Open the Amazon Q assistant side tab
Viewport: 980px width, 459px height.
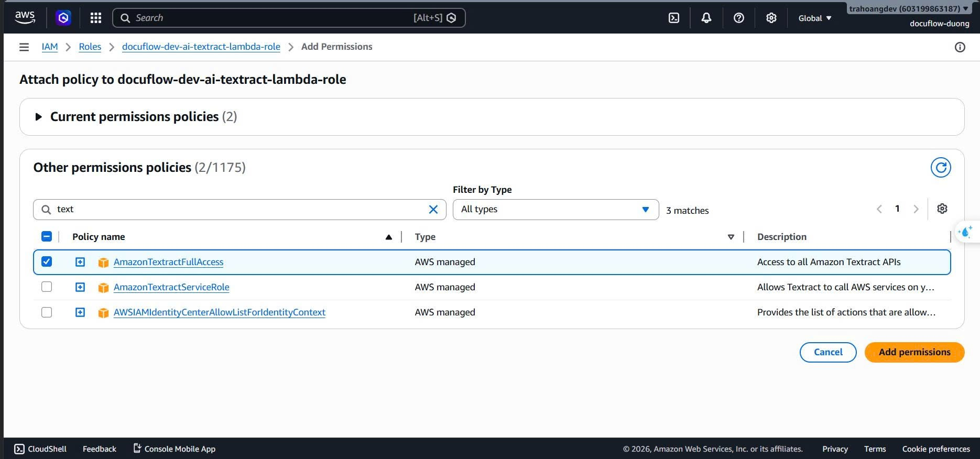coord(966,232)
